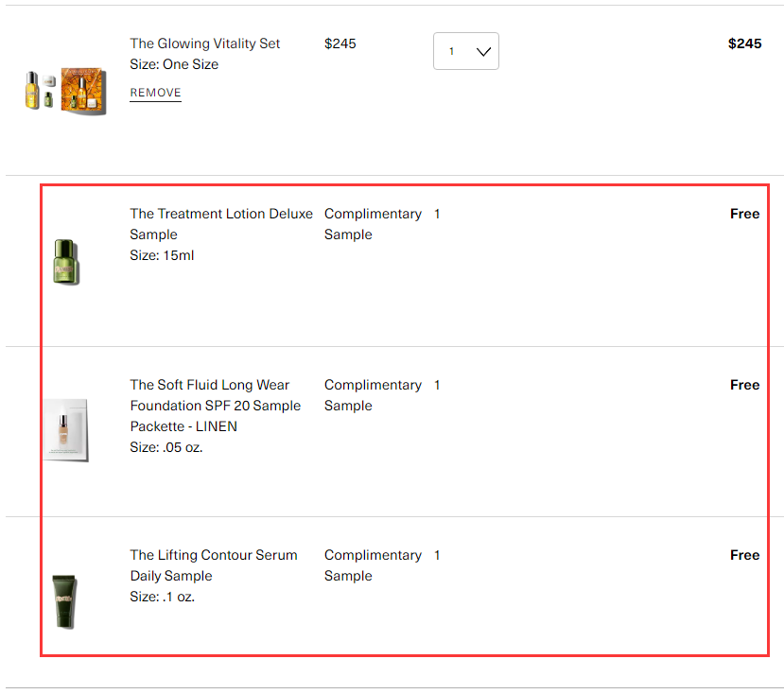Screen dimensions: 784x694
Task: Click the Free price on Soft Fluid Foundation row
Action: click(744, 385)
